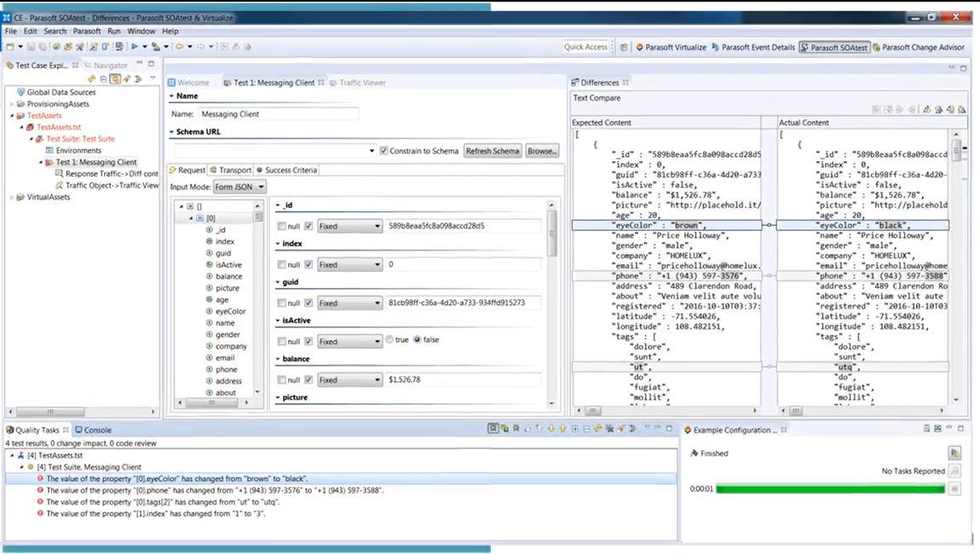Click collapse all icon in Quality Tasks toolbar
Image resolution: width=980 pixels, height=554 pixels.
[586, 429]
